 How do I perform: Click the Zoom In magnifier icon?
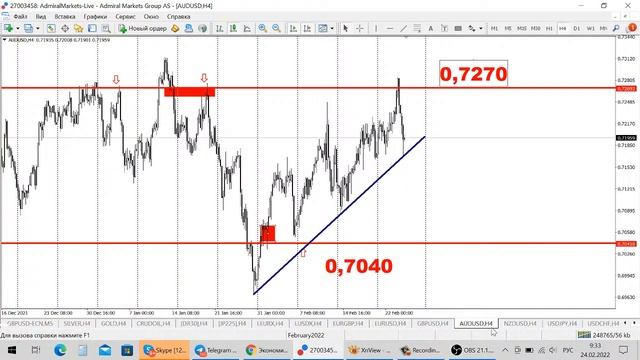[262, 28]
